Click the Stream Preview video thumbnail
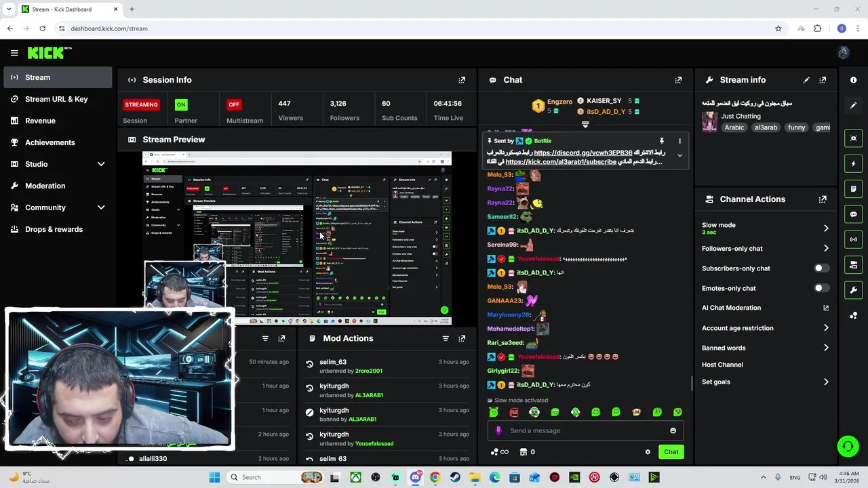868x488 pixels. point(296,238)
